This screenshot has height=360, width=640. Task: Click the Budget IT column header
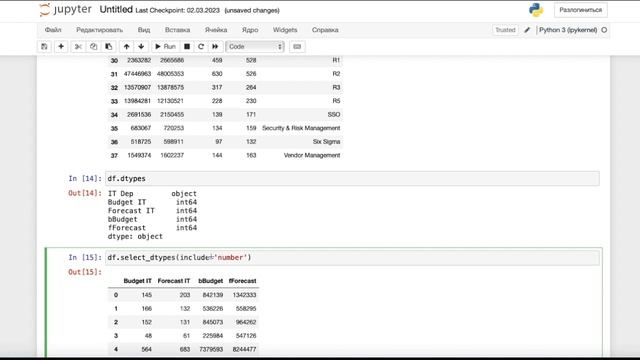click(x=138, y=281)
